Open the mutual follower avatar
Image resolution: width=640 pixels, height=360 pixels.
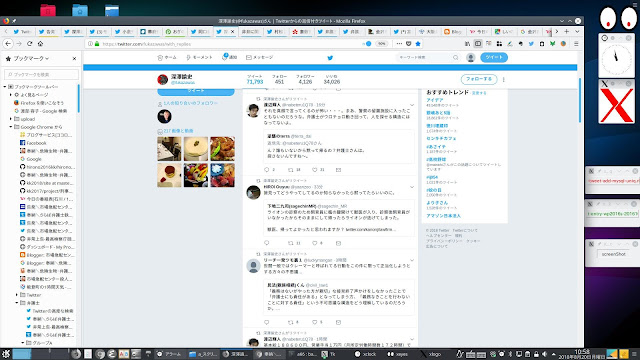tap(164, 116)
